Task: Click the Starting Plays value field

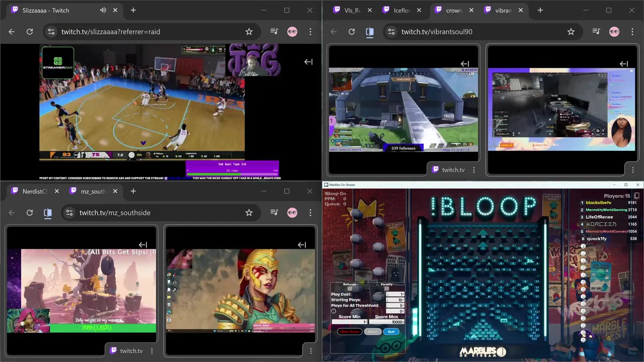Action: [395, 300]
